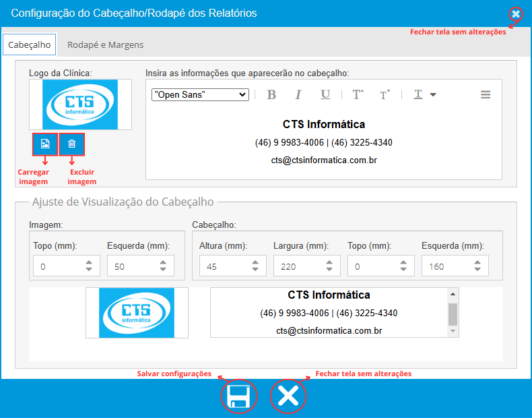Click the load image button
532x418 pixels.
(45, 144)
